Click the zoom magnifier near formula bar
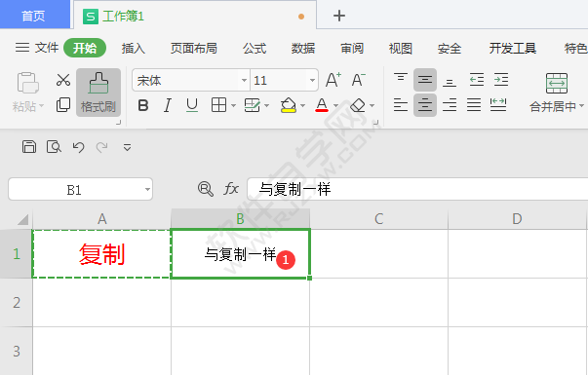588x375 pixels. (206, 189)
